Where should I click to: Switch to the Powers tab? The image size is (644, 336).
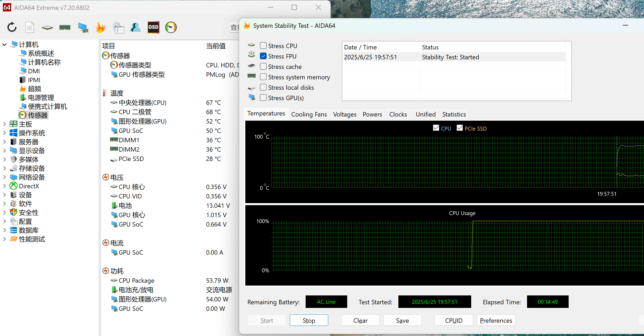click(x=372, y=114)
